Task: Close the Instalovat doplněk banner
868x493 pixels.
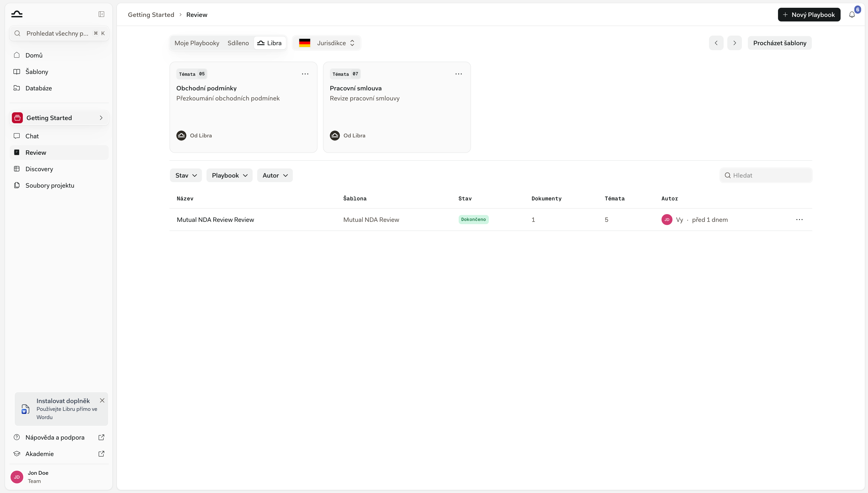Action: 102,400
